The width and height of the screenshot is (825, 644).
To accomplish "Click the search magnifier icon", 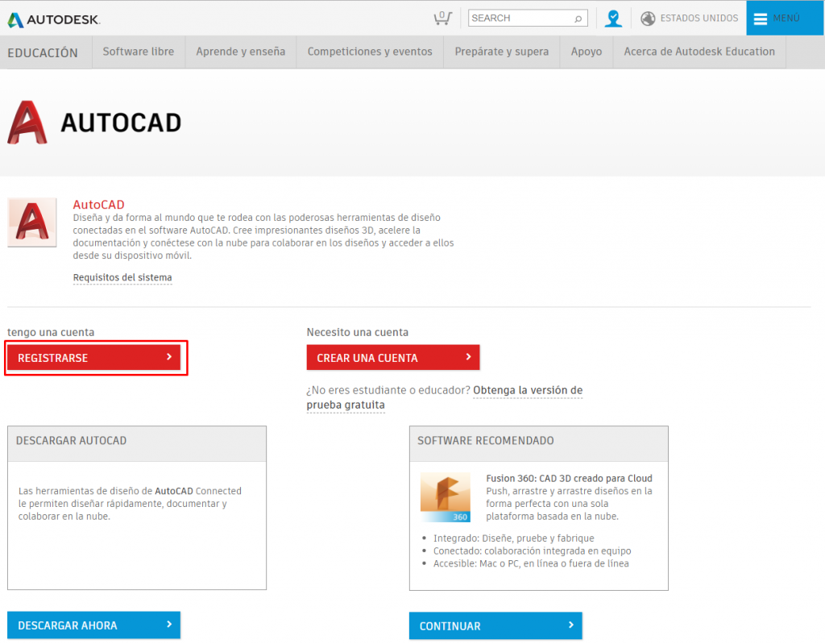I will (x=578, y=19).
